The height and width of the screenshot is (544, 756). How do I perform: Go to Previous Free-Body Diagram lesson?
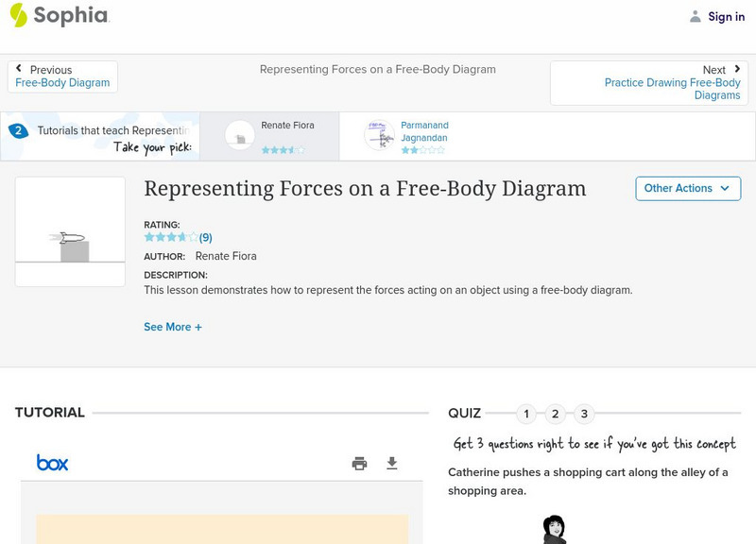click(x=62, y=76)
